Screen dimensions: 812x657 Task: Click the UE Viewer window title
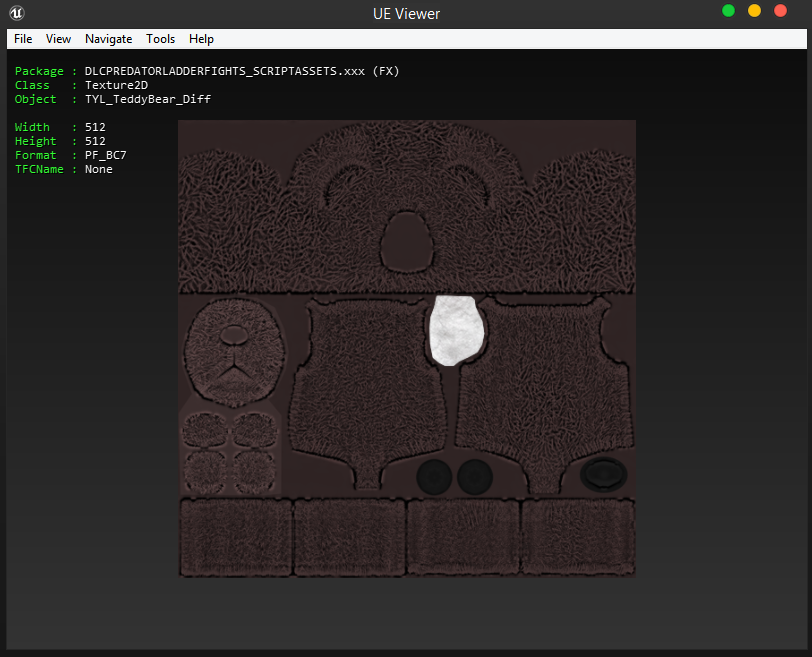(x=405, y=13)
